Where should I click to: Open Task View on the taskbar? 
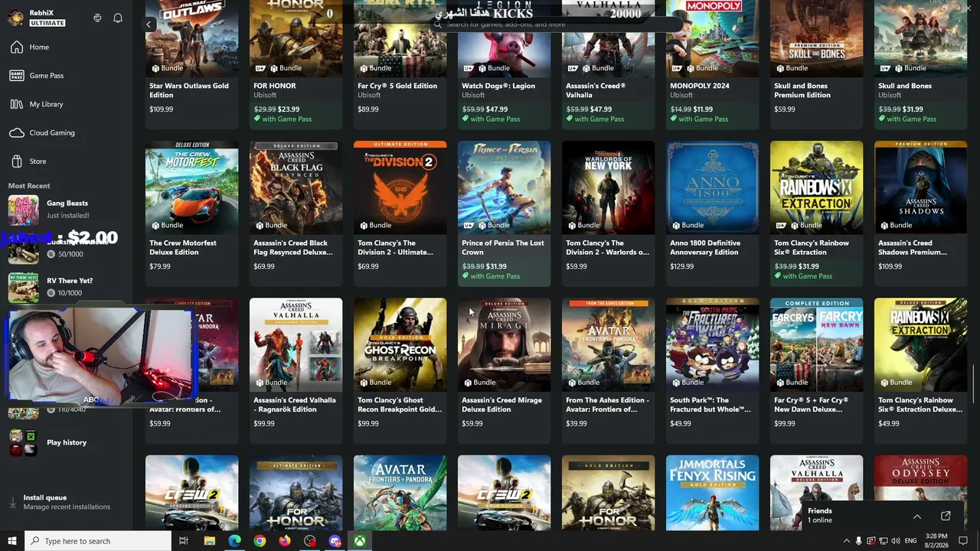pos(184,541)
